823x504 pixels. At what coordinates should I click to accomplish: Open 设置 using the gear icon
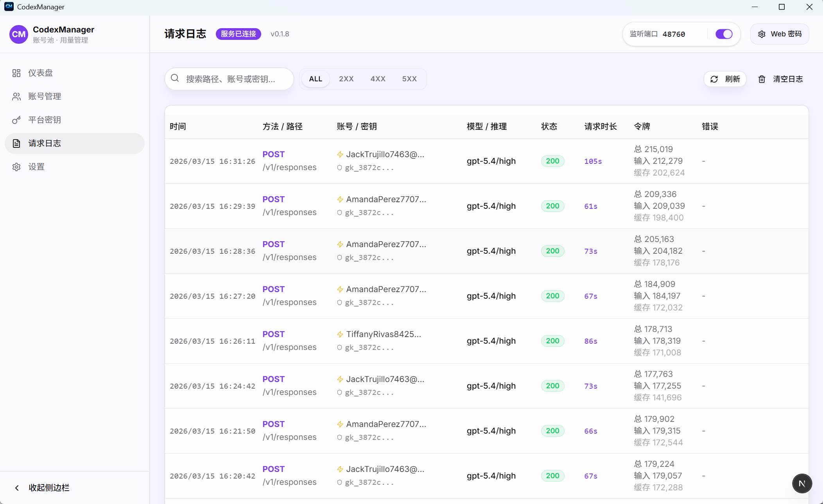pyautogui.click(x=16, y=167)
